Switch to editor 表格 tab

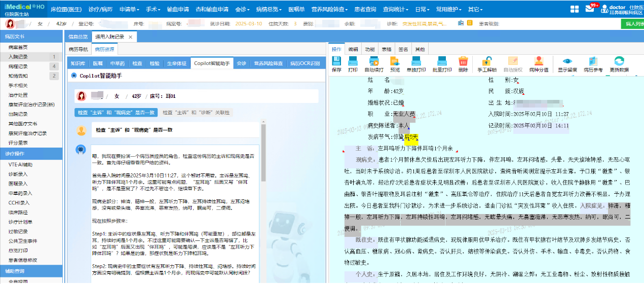386,49
